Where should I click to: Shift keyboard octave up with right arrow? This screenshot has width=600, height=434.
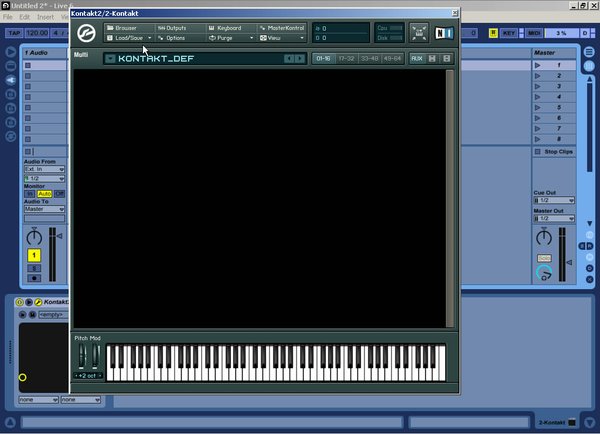pos(100,376)
